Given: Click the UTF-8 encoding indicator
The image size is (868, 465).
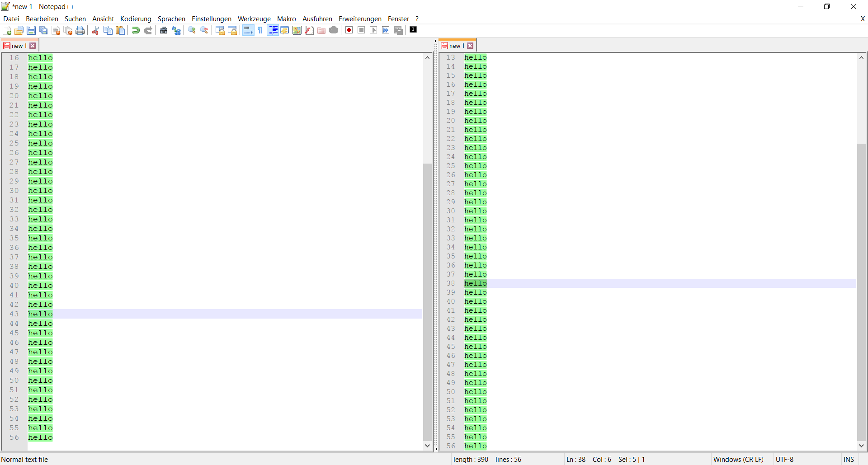Looking at the screenshot, I should pos(785,459).
